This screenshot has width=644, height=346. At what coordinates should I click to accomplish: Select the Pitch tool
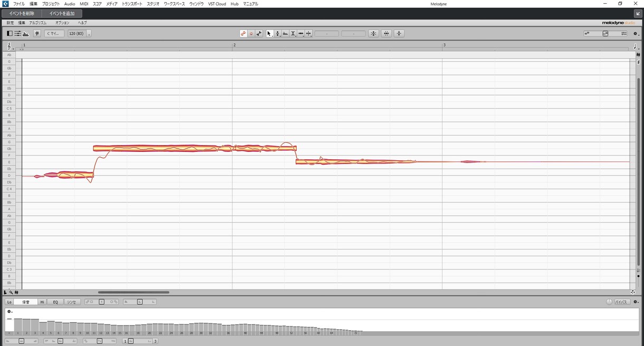(x=278, y=34)
